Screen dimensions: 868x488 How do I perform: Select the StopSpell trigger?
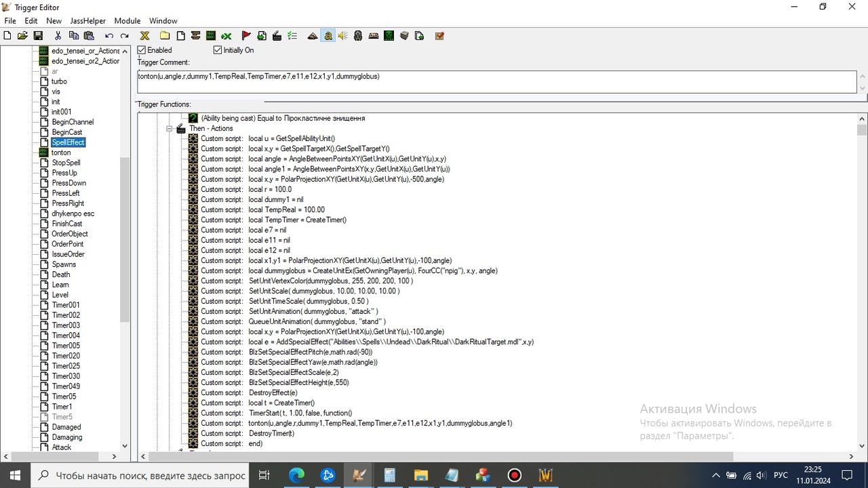[66, 163]
